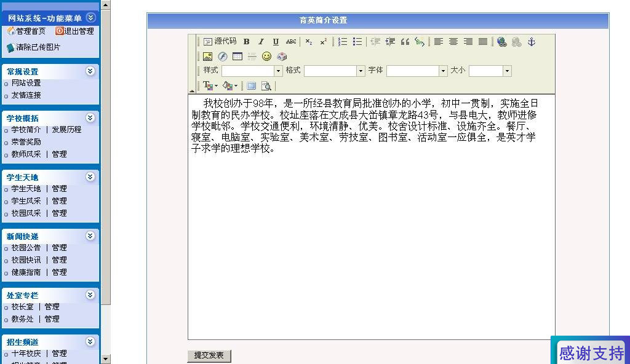Insert a special character
Image resolution: width=630 pixels, height=364 pixels.
point(282,56)
